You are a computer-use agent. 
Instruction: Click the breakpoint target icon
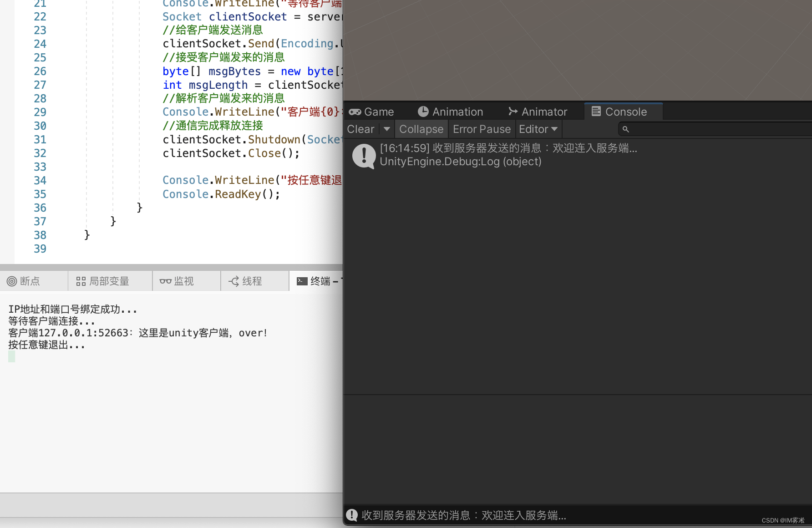point(12,281)
